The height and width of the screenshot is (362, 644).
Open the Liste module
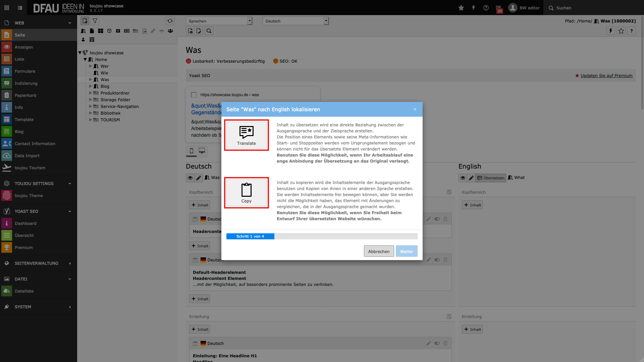(19, 59)
